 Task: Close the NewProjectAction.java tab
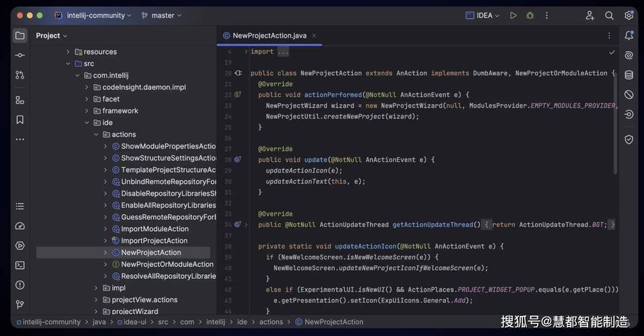coord(314,36)
